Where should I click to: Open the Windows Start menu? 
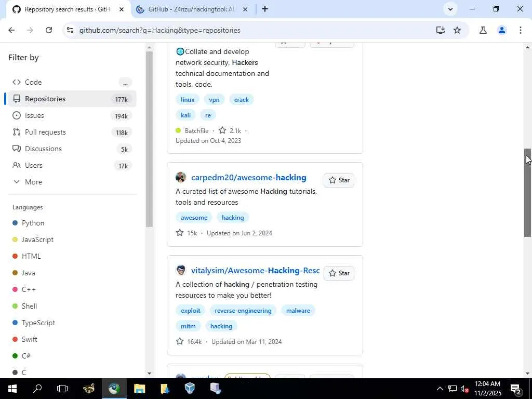click(12, 389)
